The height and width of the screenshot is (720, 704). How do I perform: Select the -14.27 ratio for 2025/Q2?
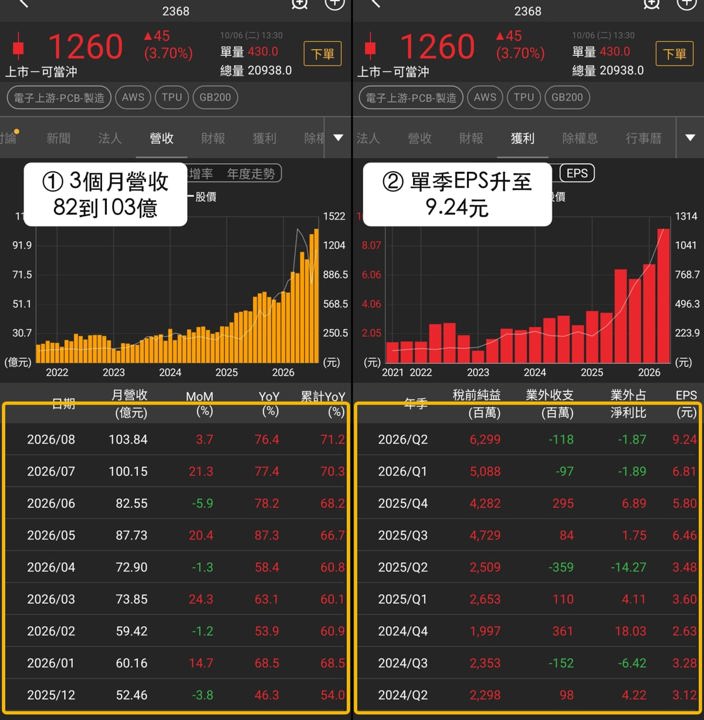pos(628,567)
